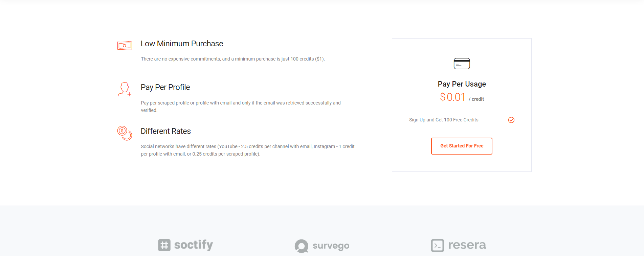The height and width of the screenshot is (256, 644).
Task: Click the dollar coins icon by Different Rates
Action: (x=125, y=133)
